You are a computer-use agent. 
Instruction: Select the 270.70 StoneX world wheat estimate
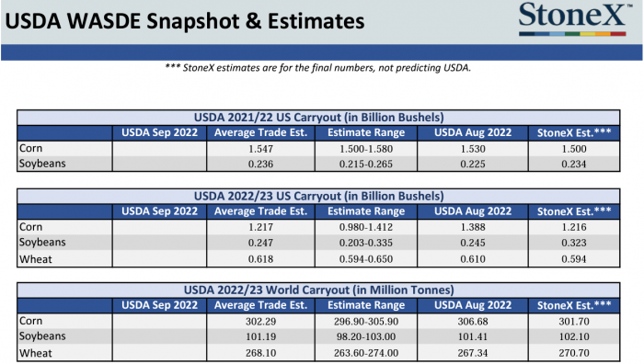(574, 353)
